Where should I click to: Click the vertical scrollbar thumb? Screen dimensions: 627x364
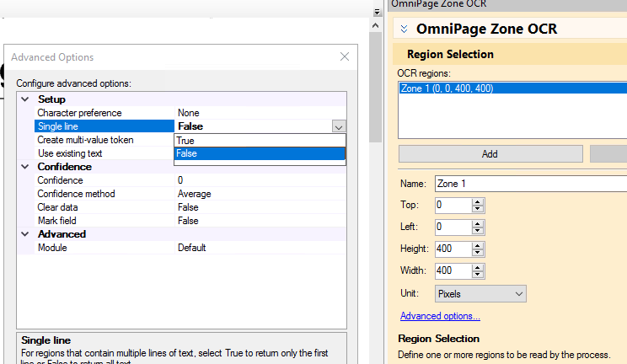375,87
